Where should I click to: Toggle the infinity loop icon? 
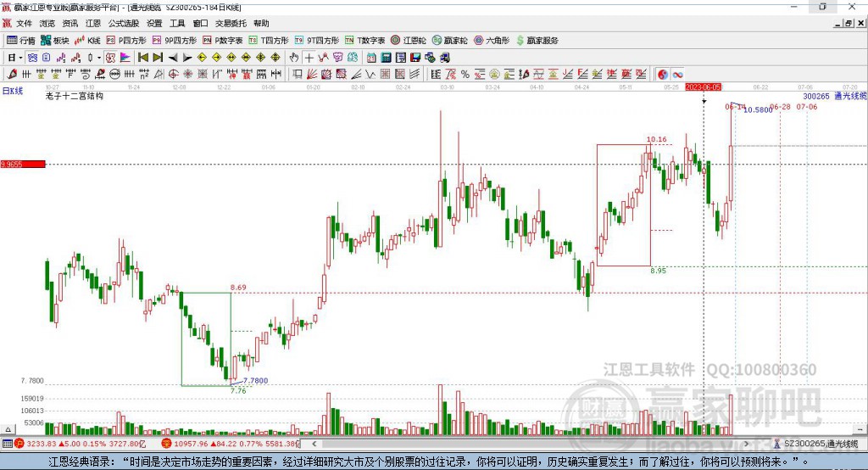point(677,75)
